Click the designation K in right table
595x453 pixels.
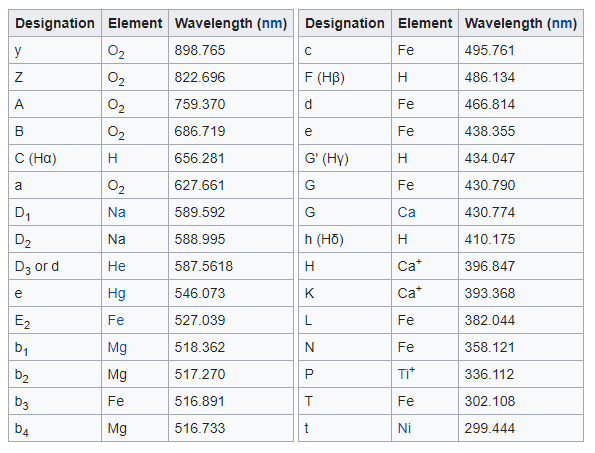click(309, 293)
